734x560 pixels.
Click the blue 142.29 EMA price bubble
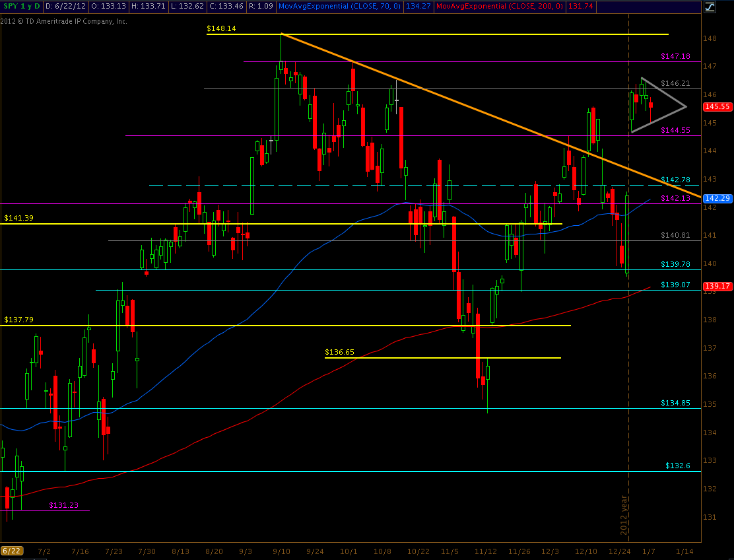(x=717, y=198)
